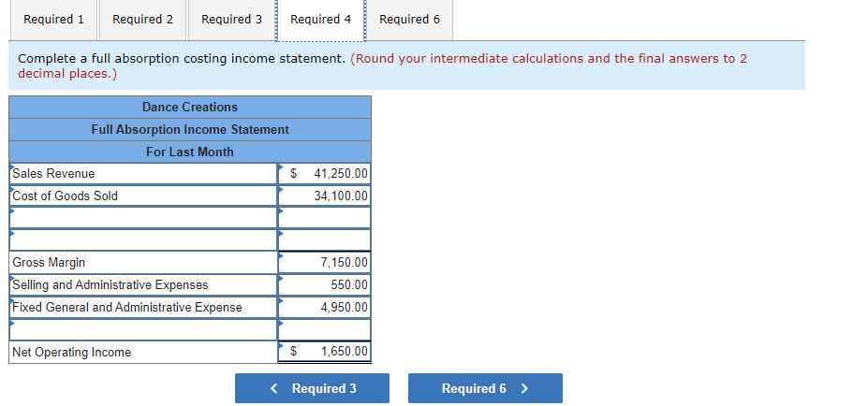Click the Selling and Administrative Expenses label cell
The width and height of the screenshot is (868, 406).
pos(143,285)
